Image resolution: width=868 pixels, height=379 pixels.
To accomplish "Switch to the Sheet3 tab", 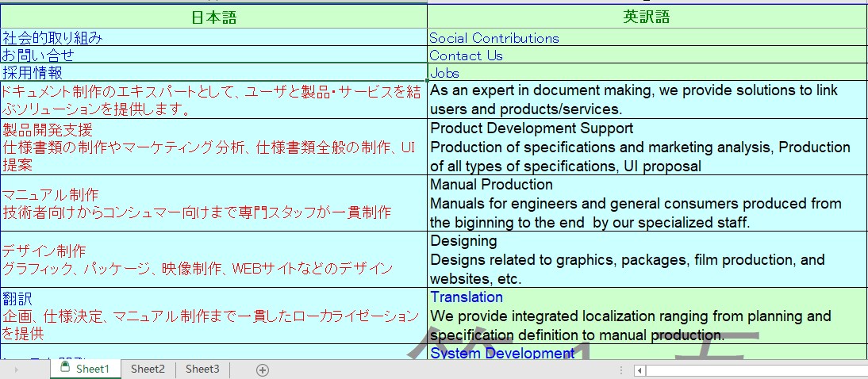I will [x=202, y=369].
